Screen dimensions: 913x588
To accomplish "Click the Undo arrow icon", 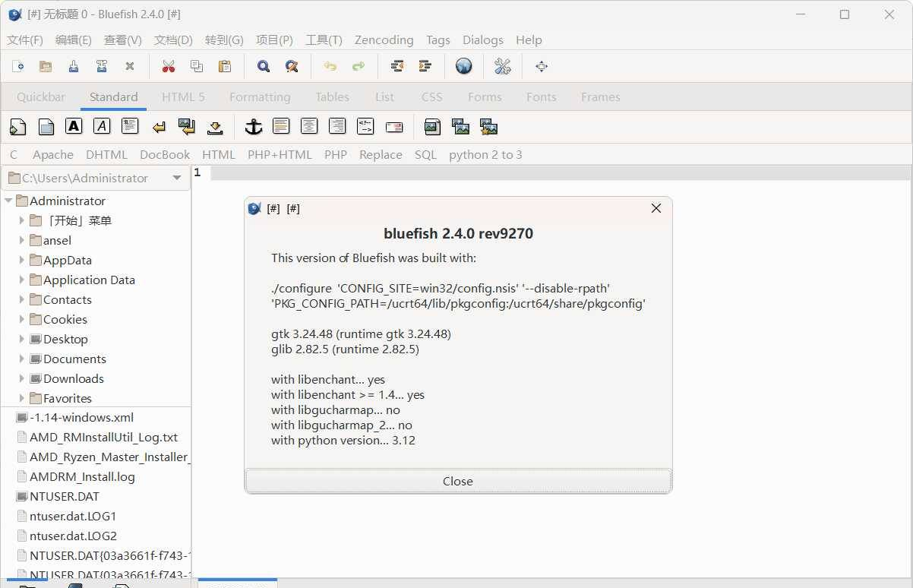I will (330, 67).
